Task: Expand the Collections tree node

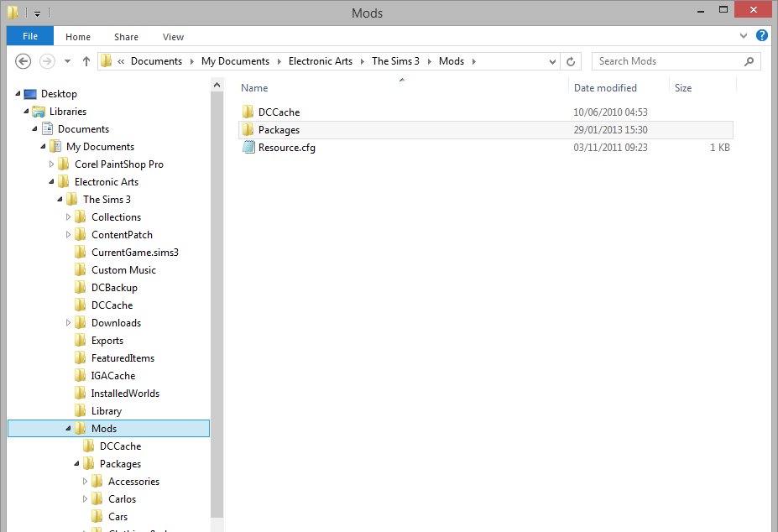Action: pyautogui.click(x=69, y=216)
